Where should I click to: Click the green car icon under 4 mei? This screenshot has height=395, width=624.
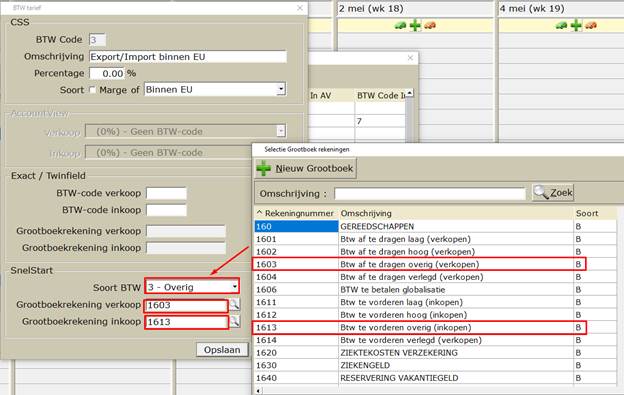(561, 25)
